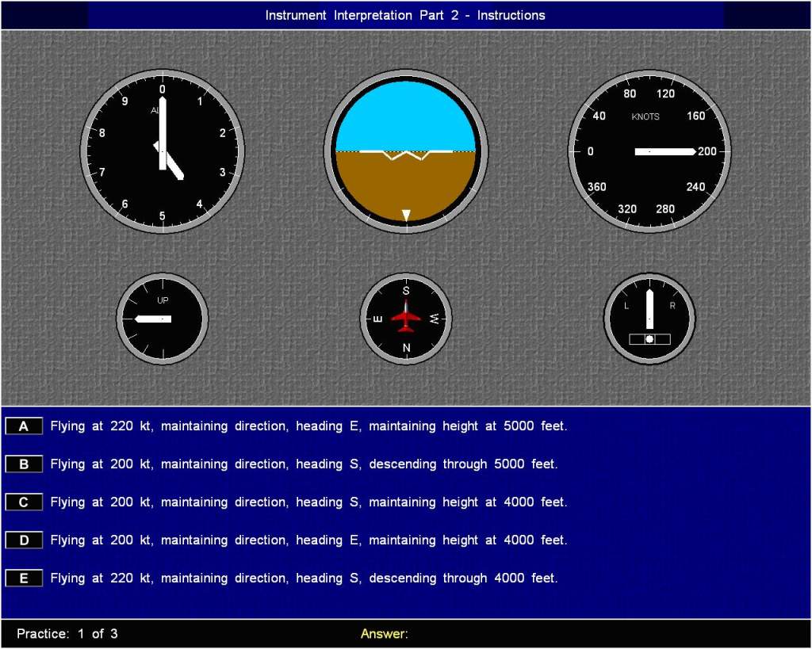812x649 pixels.
Task: Click the artificial horizon attitude indicator
Action: tap(405, 151)
